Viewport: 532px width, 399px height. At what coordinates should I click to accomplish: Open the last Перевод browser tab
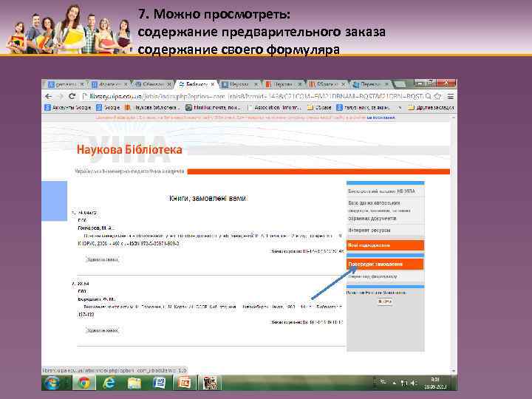pos(370,84)
